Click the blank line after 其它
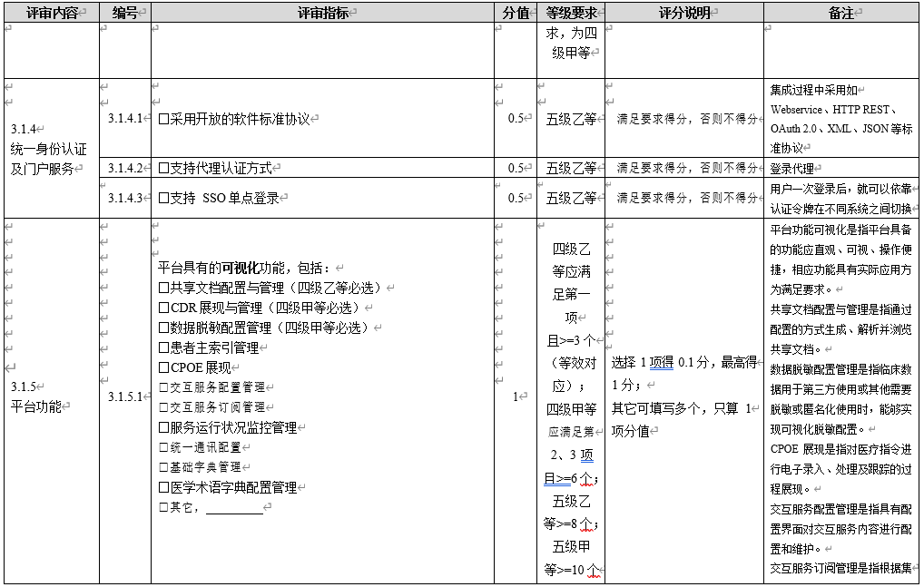 click(x=234, y=508)
